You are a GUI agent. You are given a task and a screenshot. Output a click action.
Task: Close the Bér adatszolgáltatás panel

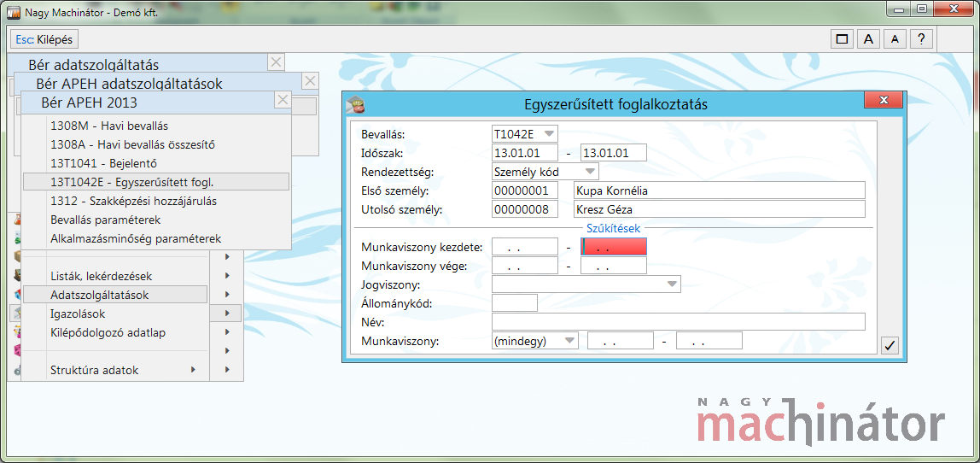pos(276,62)
